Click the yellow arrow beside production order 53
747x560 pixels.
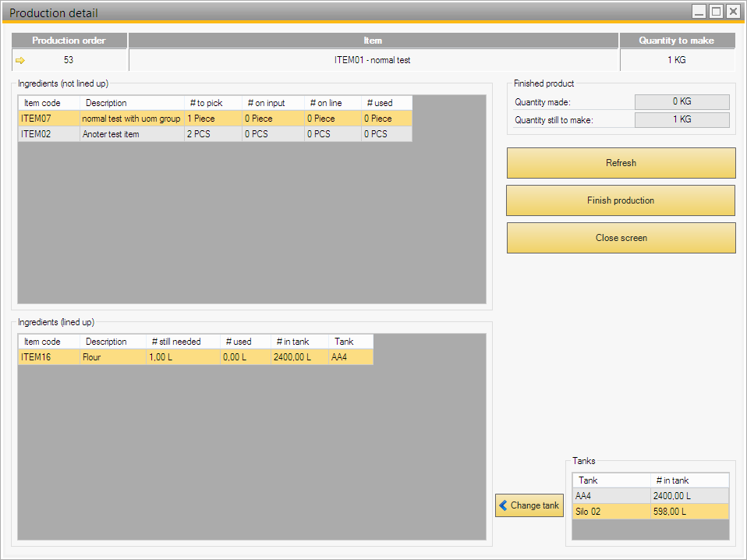pyautogui.click(x=20, y=60)
